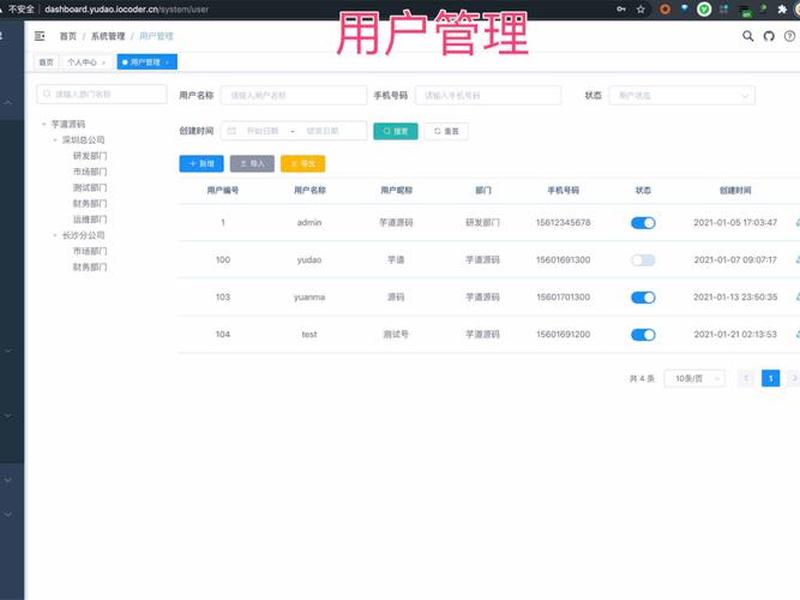The height and width of the screenshot is (600, 800).
Task: Click the 共 4 条 total count text
Action: click(x=642, y=379)
